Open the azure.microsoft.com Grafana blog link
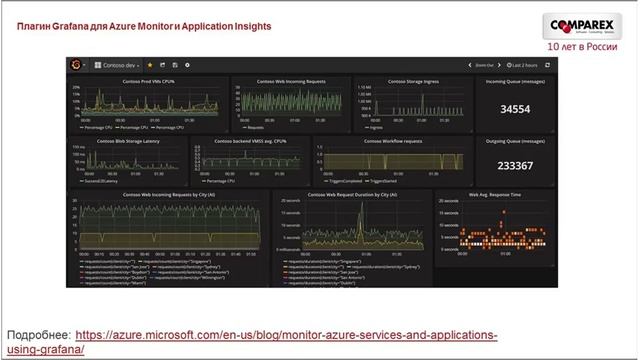Image resolution: width=640 pixels, height=360 pixels. [x=252, y=342]
